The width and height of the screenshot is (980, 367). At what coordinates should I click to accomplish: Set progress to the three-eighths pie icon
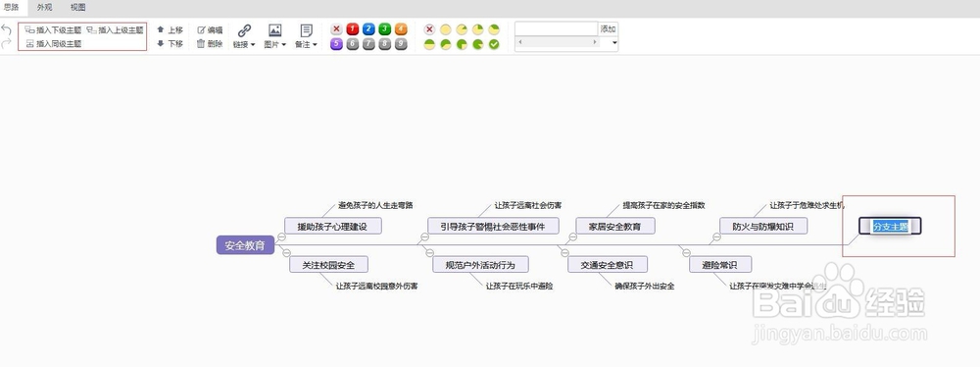tap(494, 29)
